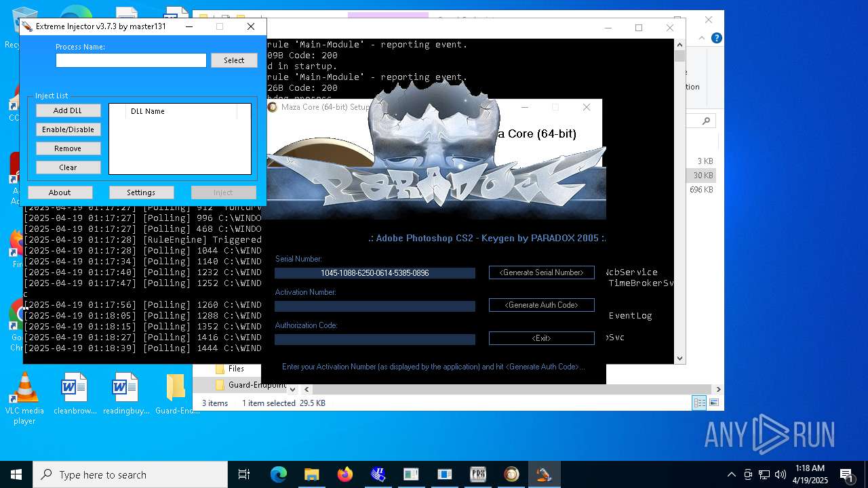Click the PRB taskbar application icon

(478, 474)
